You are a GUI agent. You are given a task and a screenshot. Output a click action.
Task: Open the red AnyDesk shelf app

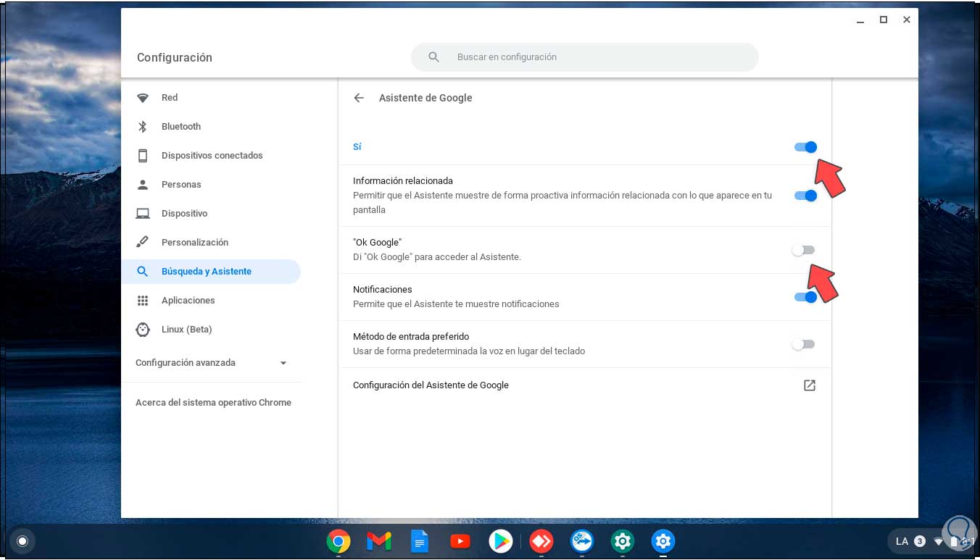point(541,541)
